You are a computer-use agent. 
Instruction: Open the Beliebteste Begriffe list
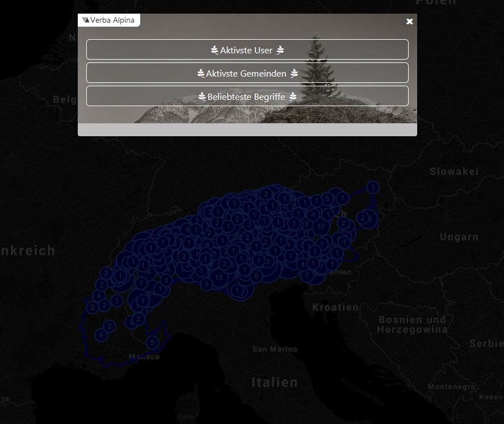247,96
